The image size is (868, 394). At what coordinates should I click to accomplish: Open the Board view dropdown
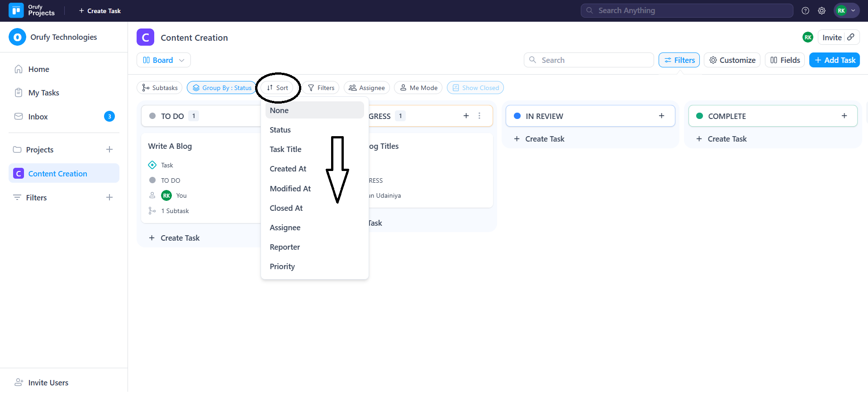[x=163, y=60]
